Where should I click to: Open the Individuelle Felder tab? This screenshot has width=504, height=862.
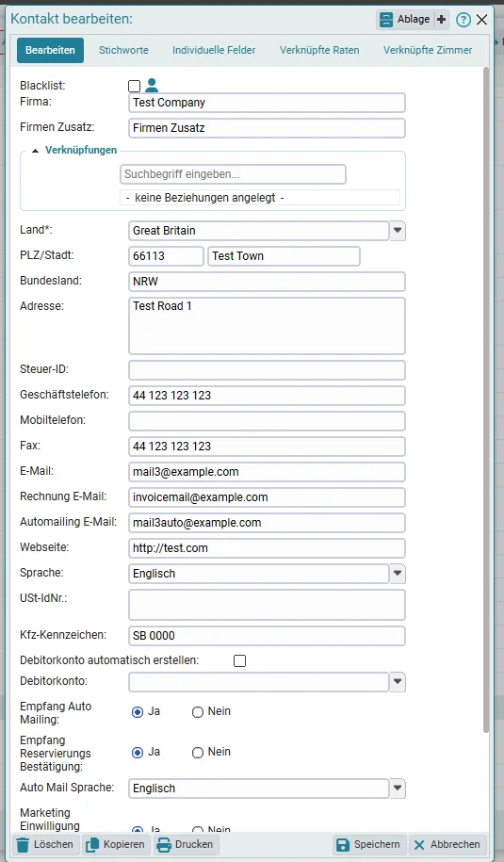click(x=214, y=50)
